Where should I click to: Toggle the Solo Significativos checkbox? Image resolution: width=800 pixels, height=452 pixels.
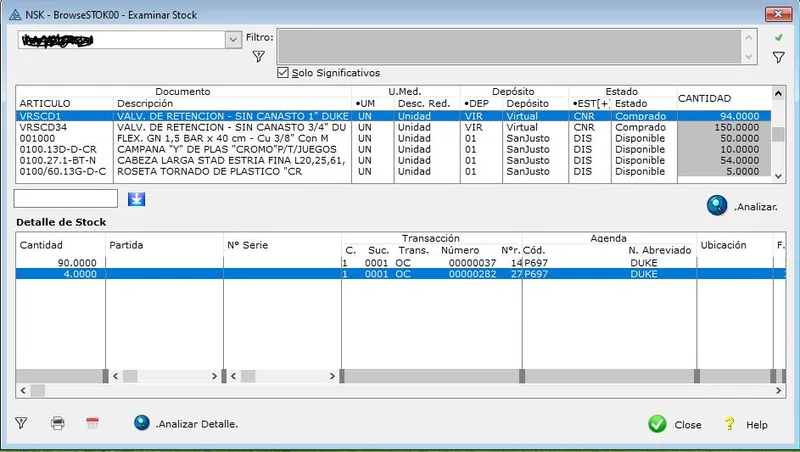pyautogui.click(x=283, y=72)
